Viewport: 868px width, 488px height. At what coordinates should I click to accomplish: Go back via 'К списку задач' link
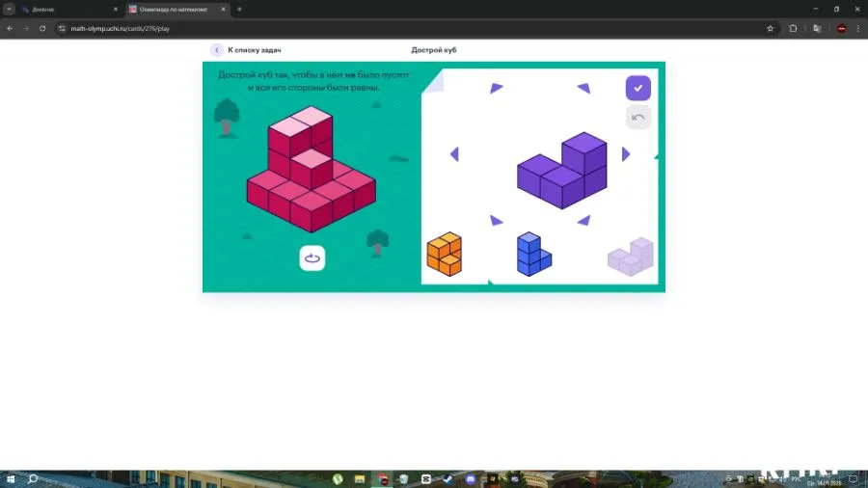pos(254,50)
